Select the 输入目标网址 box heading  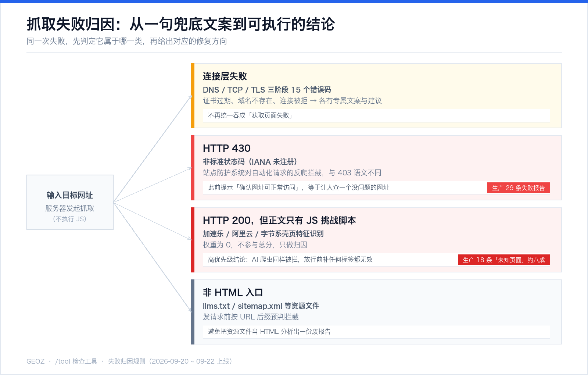click(x=70, y=195)
